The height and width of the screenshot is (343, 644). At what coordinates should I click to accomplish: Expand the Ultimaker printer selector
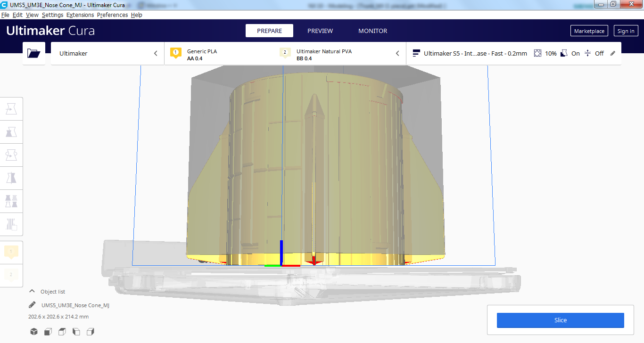pos(107,53)
